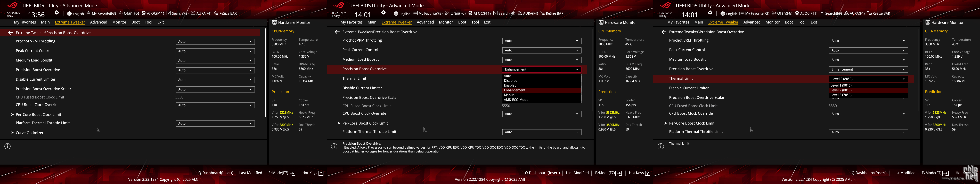
Task: Open the Boot tab on the 13:56 screen
Action: [135, 22]
